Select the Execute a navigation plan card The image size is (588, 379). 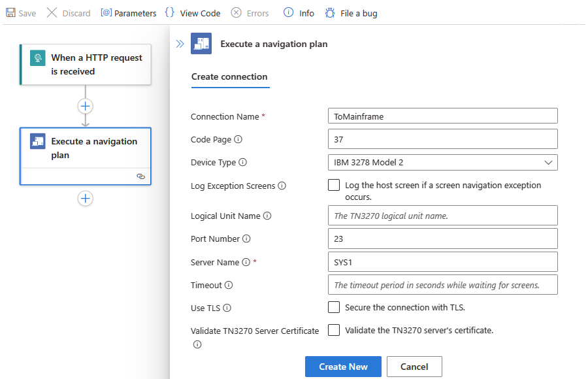coord(86,156)
